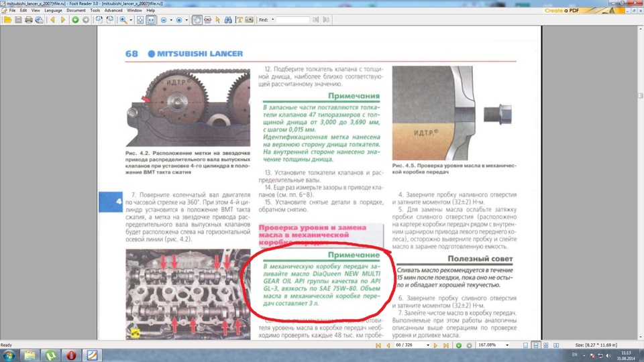Open Search with the binoculars icon
This screenshot has height=362, width=644.
[x=228, y=19]
